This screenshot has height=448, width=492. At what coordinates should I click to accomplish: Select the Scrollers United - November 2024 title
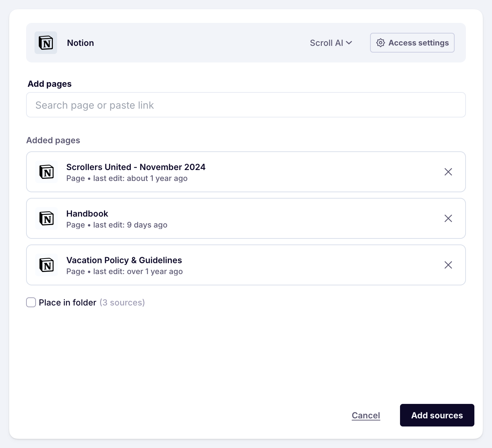click(136, 167)
